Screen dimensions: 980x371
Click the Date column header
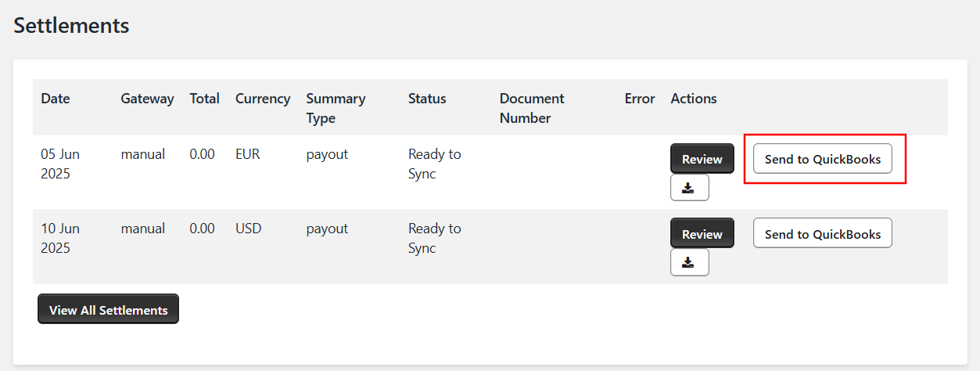pyautogui.click(x=56, y=99)
